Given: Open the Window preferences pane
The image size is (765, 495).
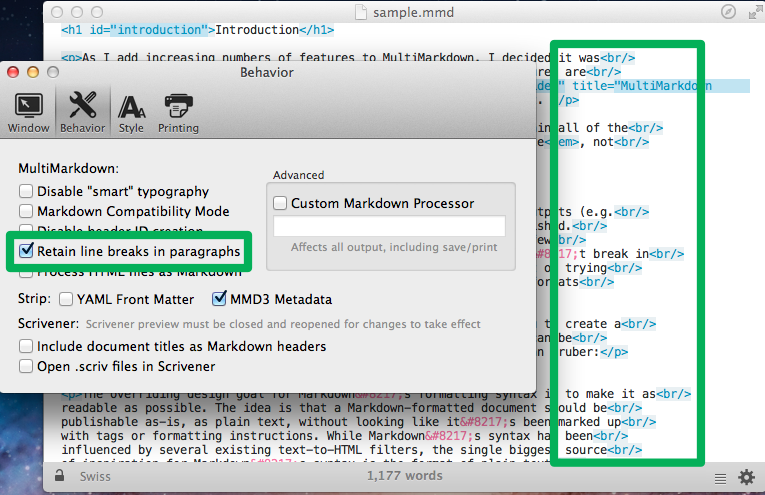Looking at the screenshot, I should pos(29,113).
